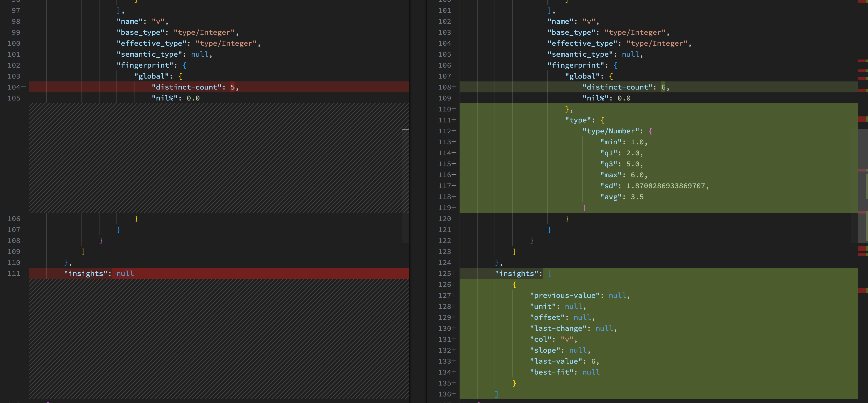
Task: Click the minus marker on left line 104
Action: tap(23, 87)
